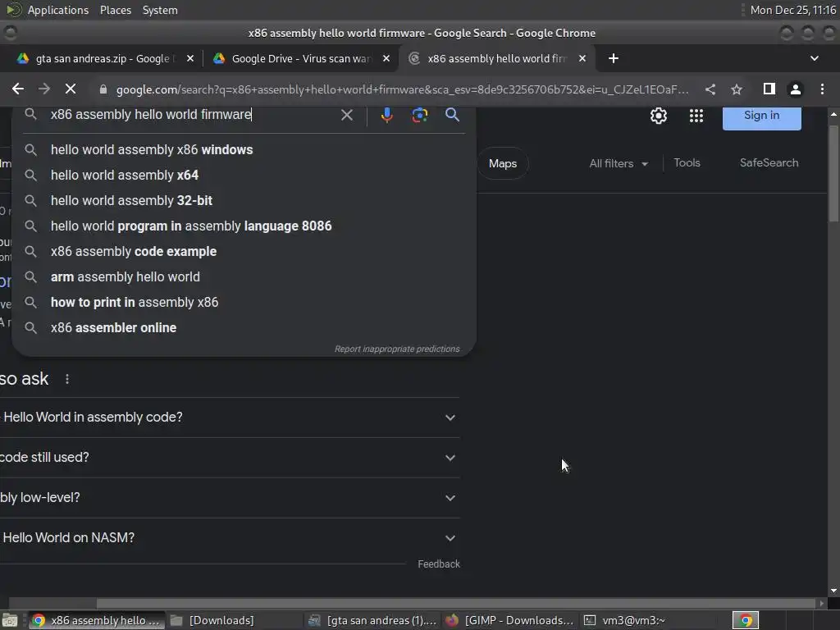Screen dimensions: 840x630
Task: View site security lock info
Action: point(103,89)
